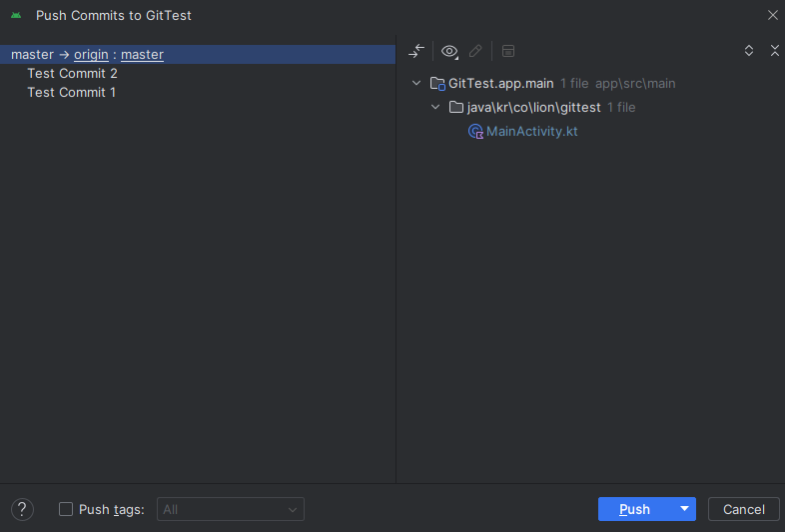This screenshot has width=785, height=532.
Task: Enable the Push tags checkbox
Action: coord(66,509)
